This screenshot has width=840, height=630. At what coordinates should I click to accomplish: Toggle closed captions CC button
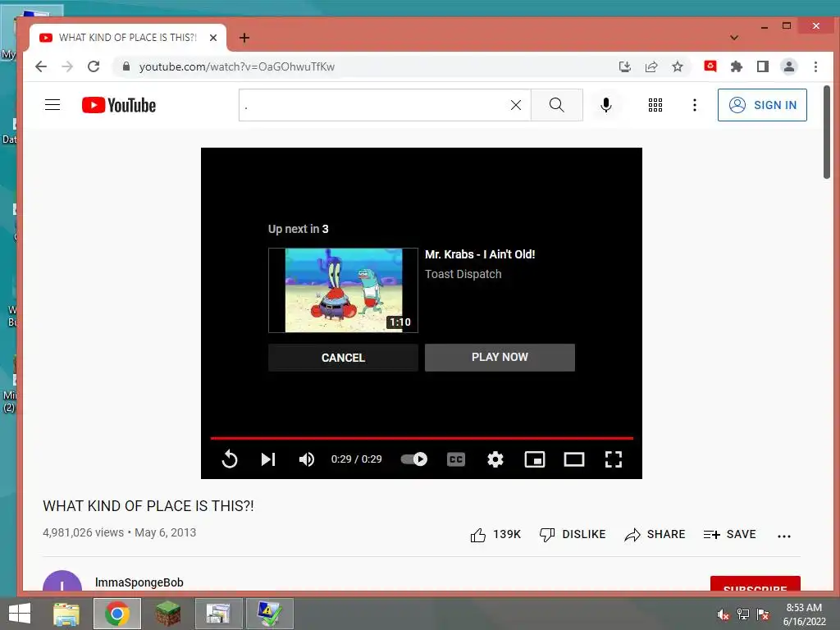456,459
